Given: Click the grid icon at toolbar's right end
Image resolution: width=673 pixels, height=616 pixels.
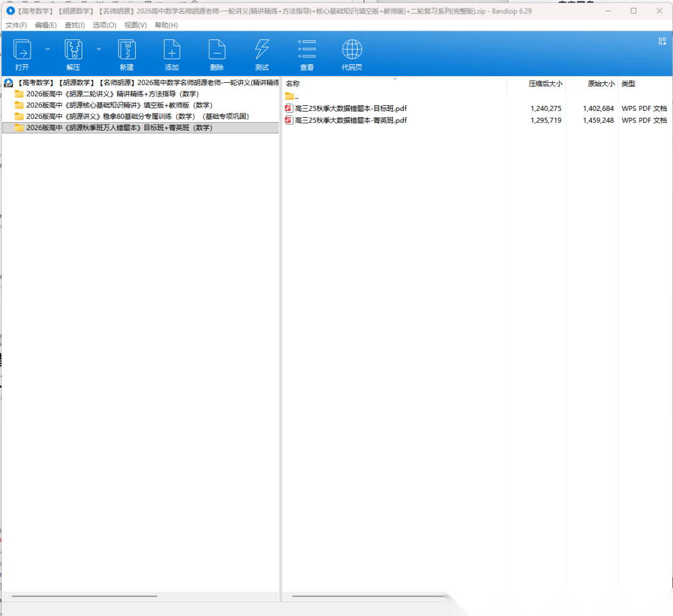Looking at the screenshot, I should (x=662, y=41).
